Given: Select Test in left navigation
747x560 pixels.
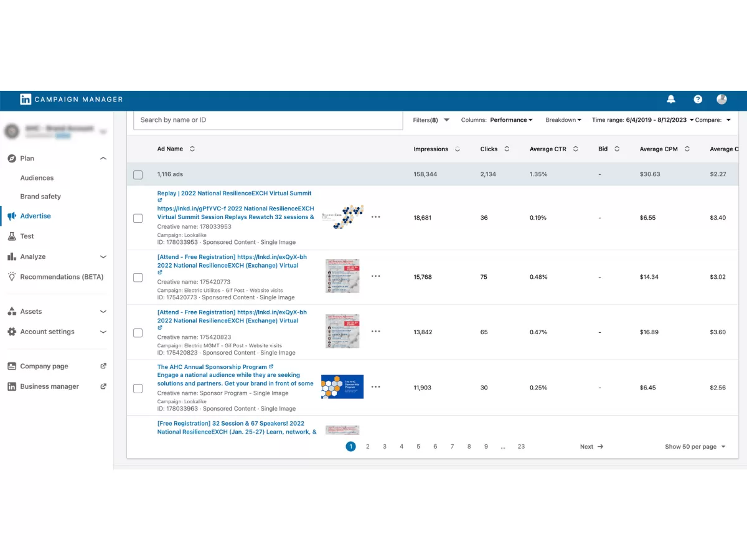Looking at the screenshot, I should click(27, 236).
